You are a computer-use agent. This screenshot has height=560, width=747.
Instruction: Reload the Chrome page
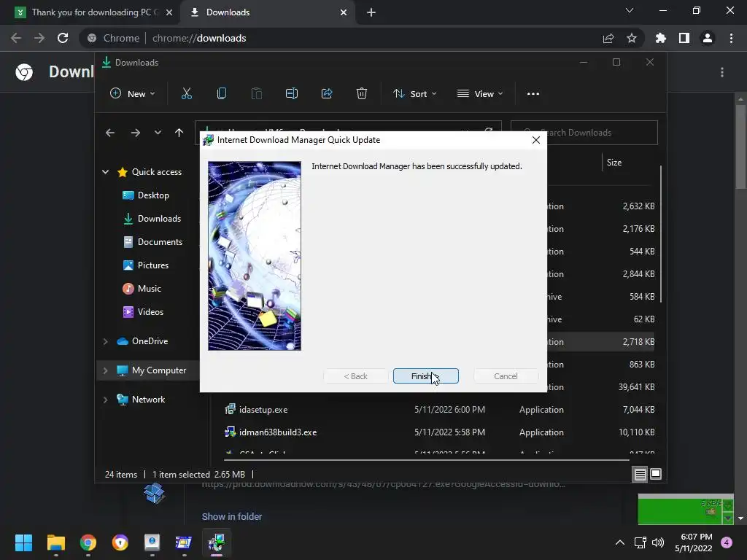click(63, 38)
